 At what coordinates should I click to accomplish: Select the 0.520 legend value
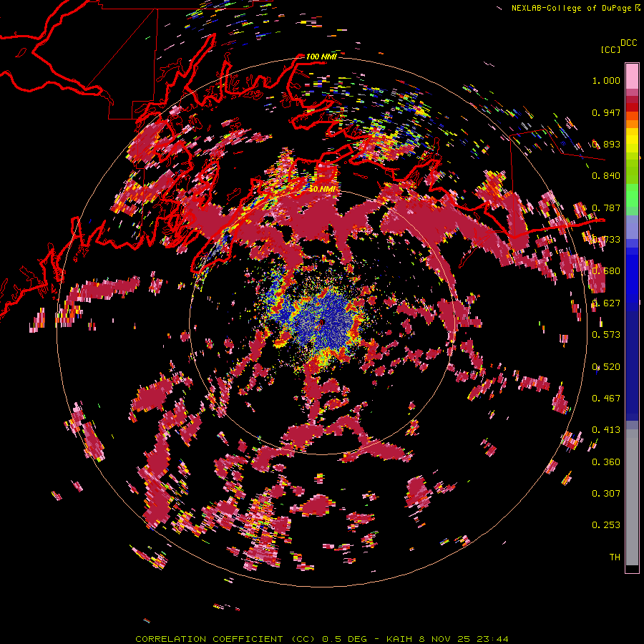(x=606, y=367)
